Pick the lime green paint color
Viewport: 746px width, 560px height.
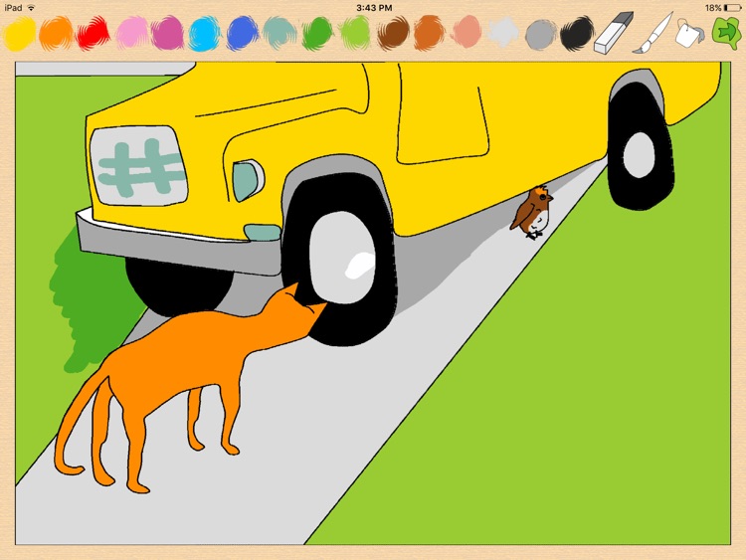(355, 33)
